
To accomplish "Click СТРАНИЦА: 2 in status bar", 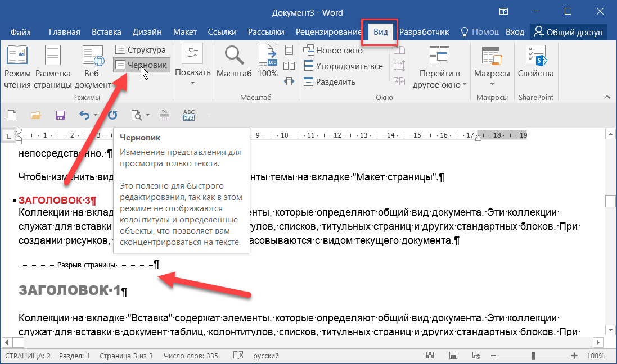I will coord(28,356).
